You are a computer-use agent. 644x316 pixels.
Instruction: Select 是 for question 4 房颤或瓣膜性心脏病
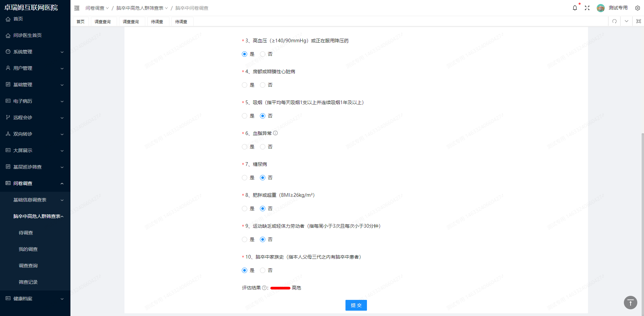coord(244,85)
